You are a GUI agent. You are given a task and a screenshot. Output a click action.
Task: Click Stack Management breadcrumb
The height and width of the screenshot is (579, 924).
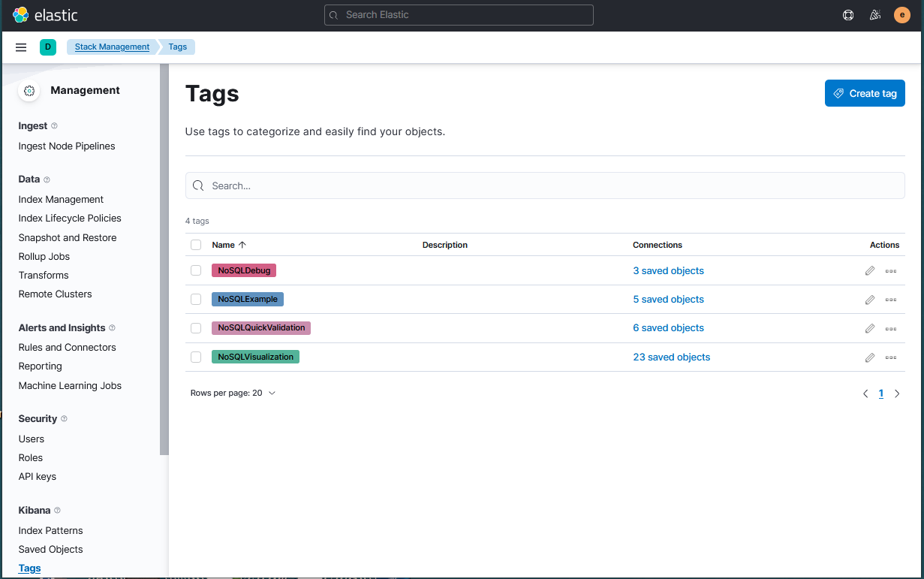(113, 47)
